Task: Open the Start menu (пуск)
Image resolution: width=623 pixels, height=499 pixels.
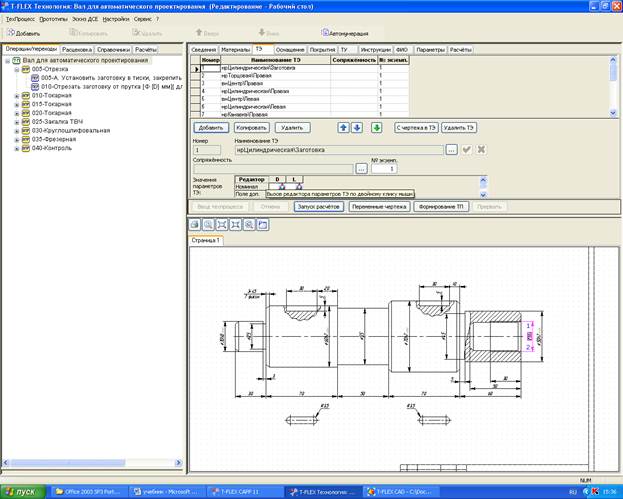Action: click(x=23, y=492)
